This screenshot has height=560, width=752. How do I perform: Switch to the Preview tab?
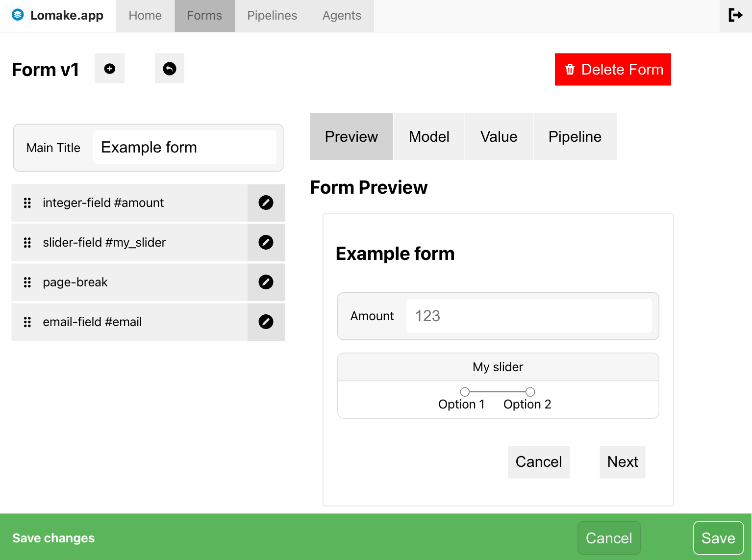coord(351,136)
